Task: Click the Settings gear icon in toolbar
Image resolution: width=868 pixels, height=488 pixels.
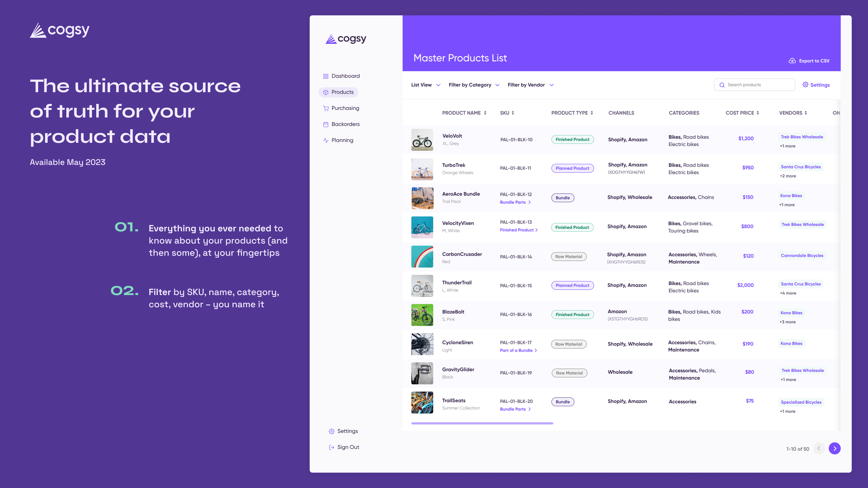Action: coord(805,84)
